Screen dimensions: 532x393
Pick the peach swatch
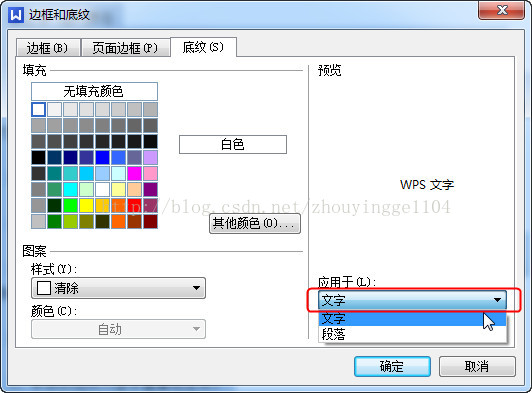point(134,189)
